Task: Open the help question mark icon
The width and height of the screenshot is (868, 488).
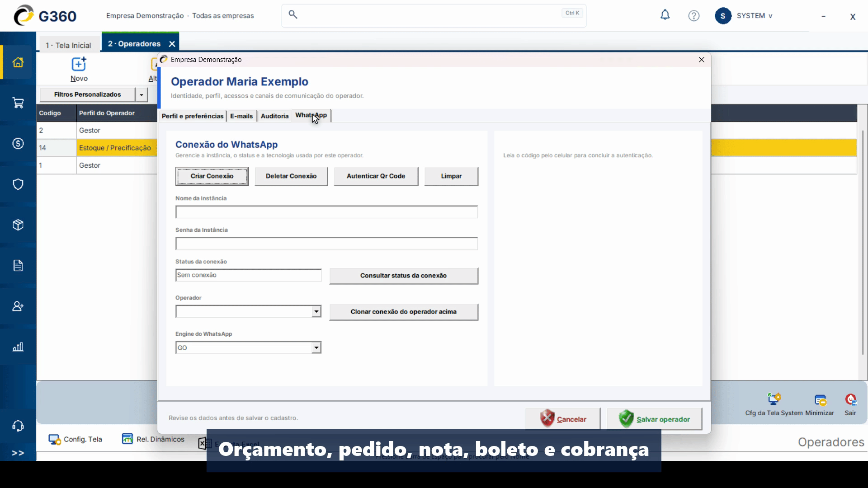Action: tap(694, 16)
